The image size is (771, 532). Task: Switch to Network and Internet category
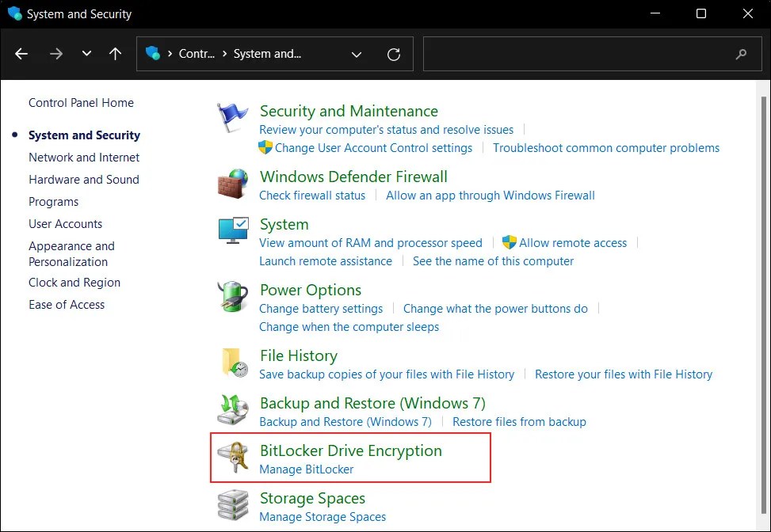pyautogui.click(x=84, y=158)
